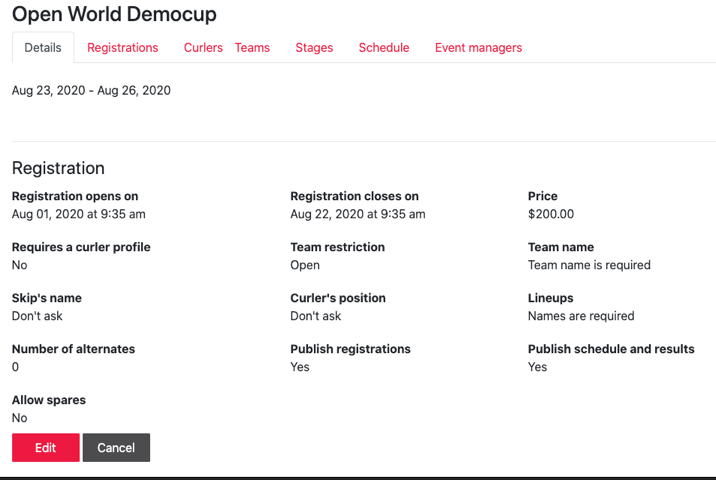Screen dimensions: 716x480
Task: Click the Cancel button
Action: (116, 448)
